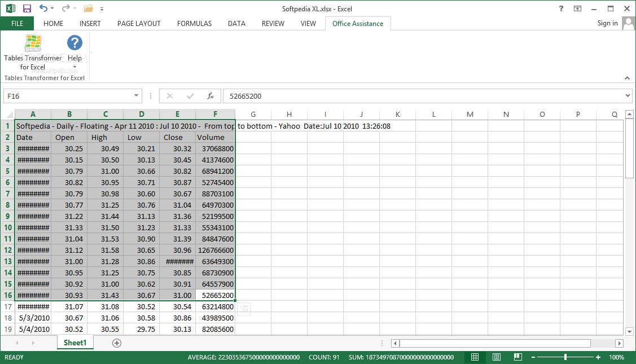Click the Excel Help icon in title bar
The image size is (636, 364).
[x=561, y=8]
